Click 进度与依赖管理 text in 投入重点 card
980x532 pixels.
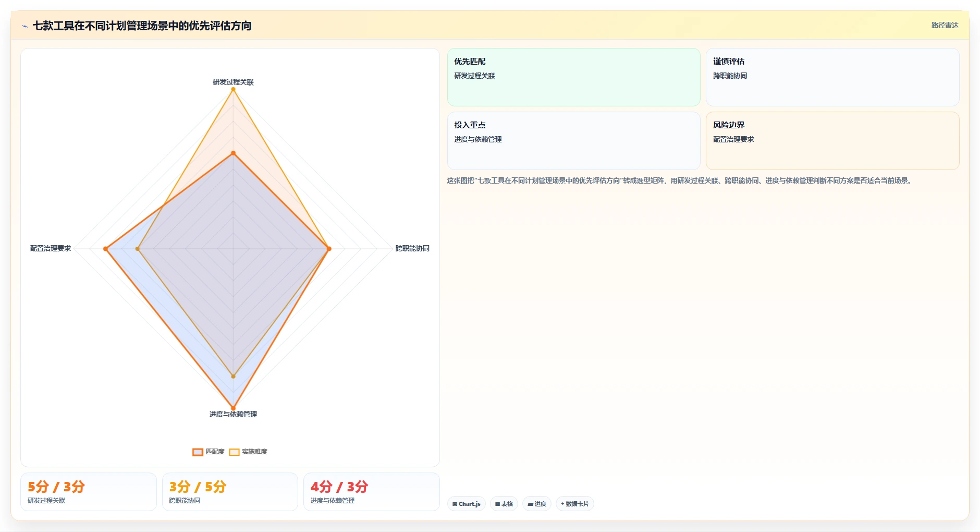478,139
